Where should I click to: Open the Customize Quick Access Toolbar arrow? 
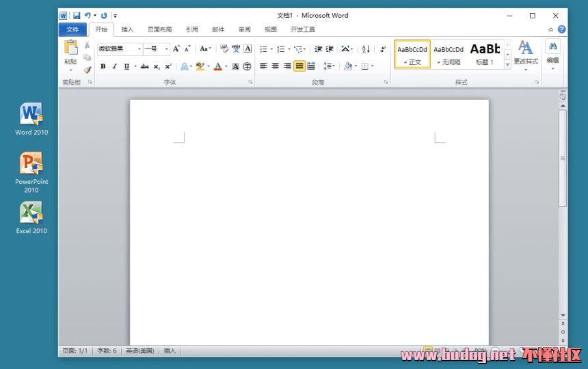(115, 16)
